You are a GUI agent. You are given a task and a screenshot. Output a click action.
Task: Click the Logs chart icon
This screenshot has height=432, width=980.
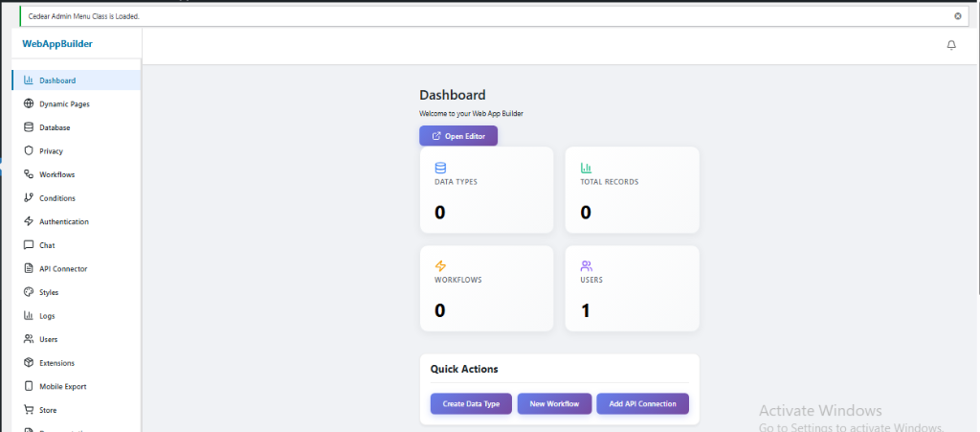click(x=28, y=316)
